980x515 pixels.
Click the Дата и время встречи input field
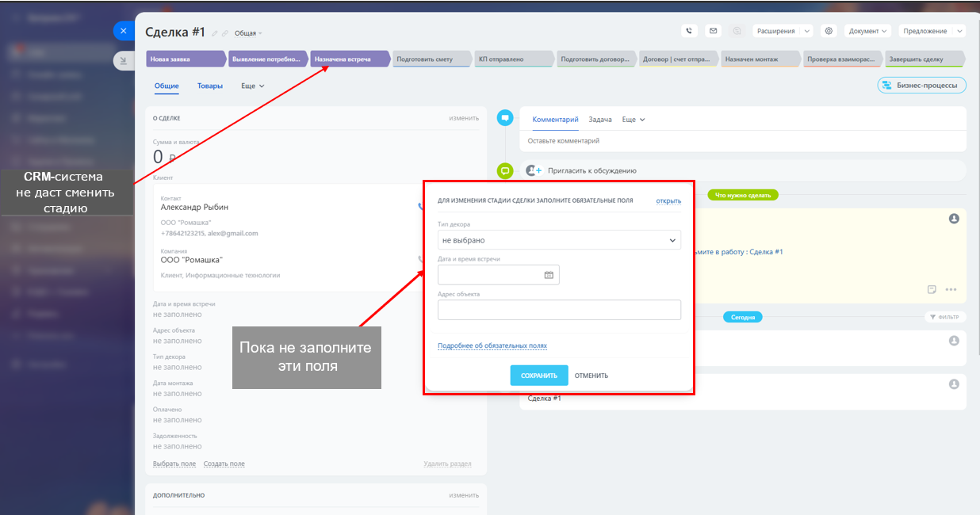click(499, 275)
